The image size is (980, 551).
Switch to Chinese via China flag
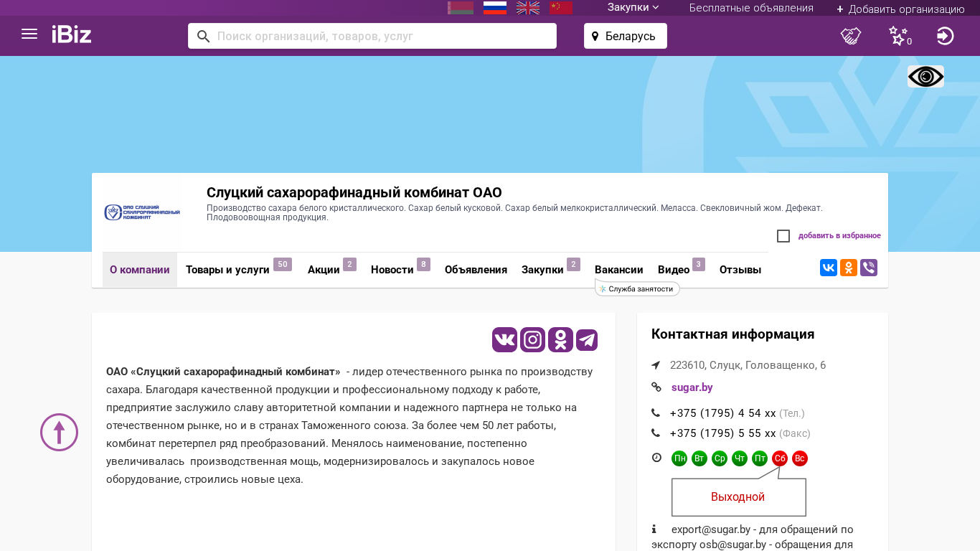561,8
